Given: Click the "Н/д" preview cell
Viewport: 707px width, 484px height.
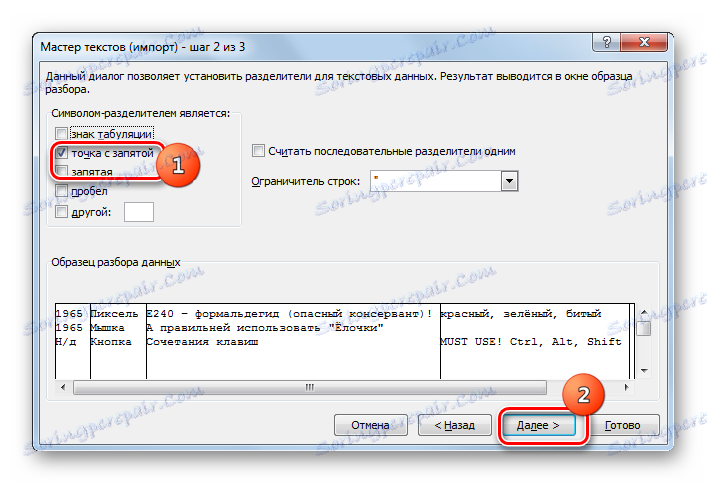Looking at the screenshot, I should [x=65, y=342].
